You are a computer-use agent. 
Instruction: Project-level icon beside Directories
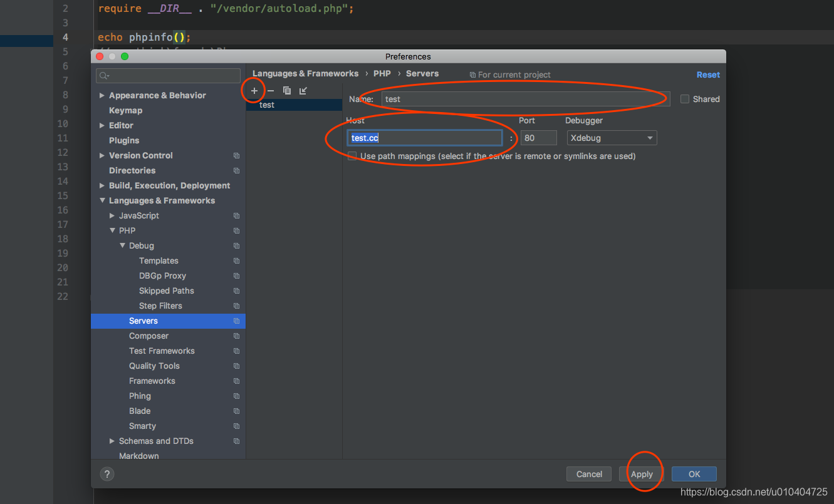[x=236, y=170]
